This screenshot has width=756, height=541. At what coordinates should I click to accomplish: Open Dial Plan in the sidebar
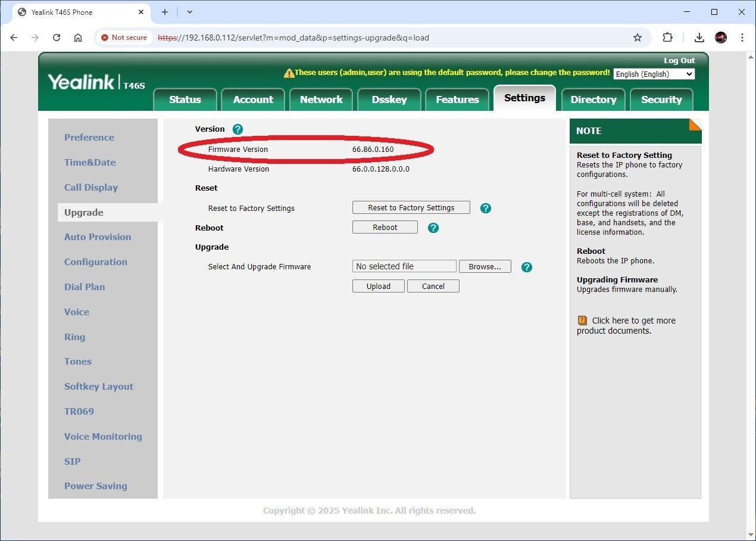click(x=85, y=287)
